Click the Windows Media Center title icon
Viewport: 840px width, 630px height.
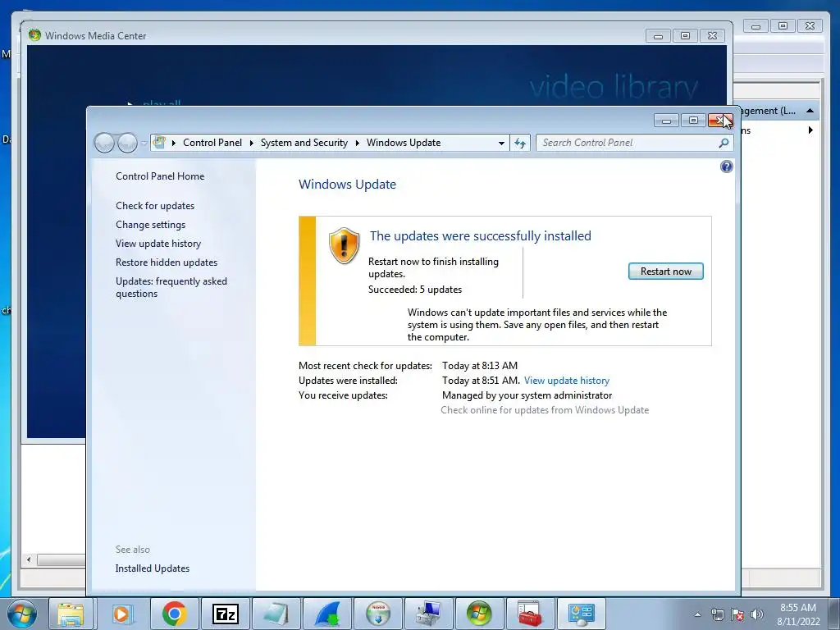click(x=34, y=35)
